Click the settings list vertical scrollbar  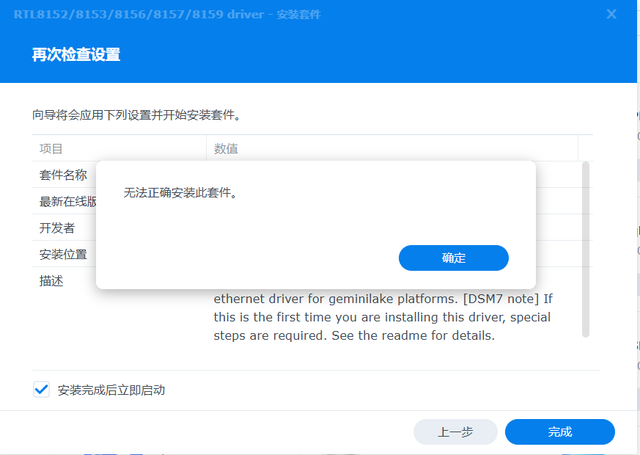[x=585, y=249]
